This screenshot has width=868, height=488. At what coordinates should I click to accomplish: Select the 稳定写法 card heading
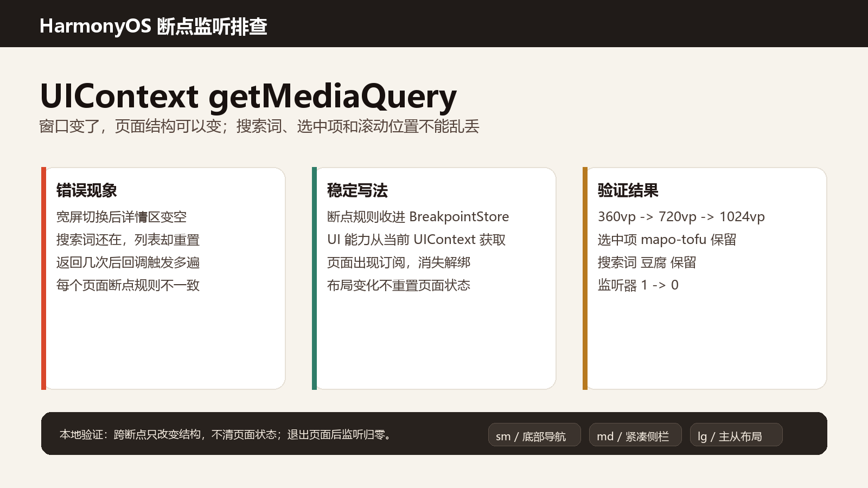click(358, 190)
